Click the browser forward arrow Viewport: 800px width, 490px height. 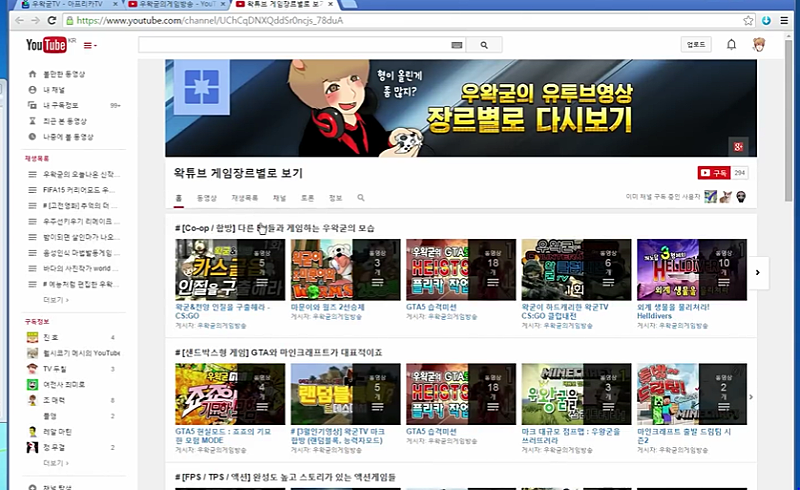pos(35,20)
